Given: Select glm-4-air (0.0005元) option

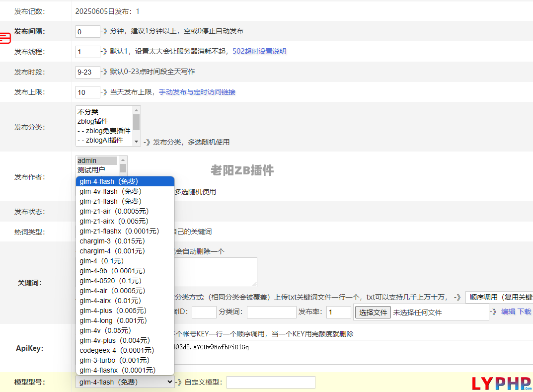Looking at the screenshot, I should coord(125,291).
